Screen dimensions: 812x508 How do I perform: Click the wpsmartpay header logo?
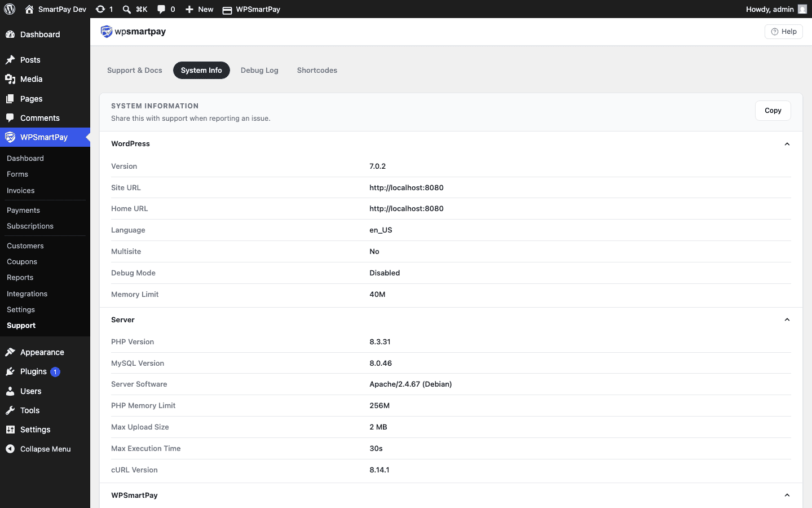pyautogui.click(x=133, y=32)
